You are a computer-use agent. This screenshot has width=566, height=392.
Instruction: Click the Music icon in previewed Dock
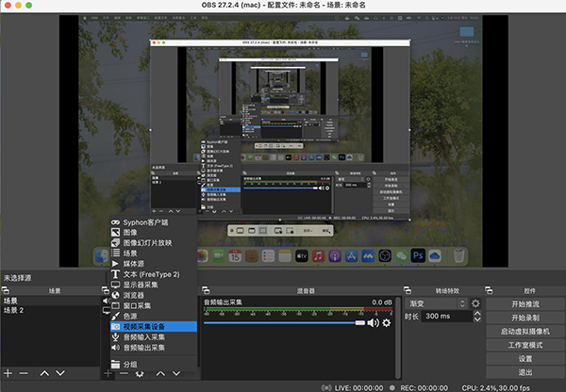point(319,256)
